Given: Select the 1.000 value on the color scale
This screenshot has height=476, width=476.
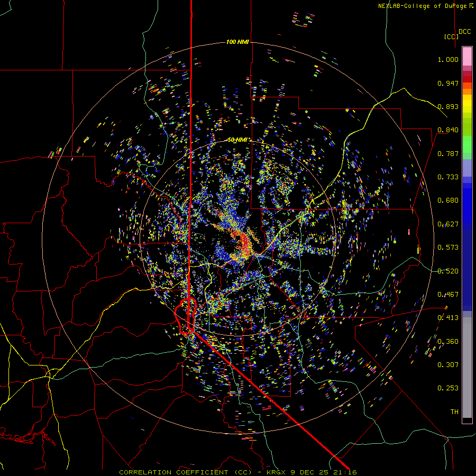Looking at the screenshot, I should tap(448, 59).
